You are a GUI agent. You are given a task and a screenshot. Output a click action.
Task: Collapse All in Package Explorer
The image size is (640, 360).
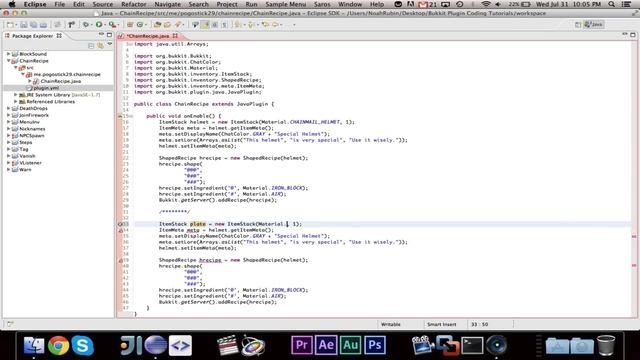pyautogui.click(x=91, y=46)
